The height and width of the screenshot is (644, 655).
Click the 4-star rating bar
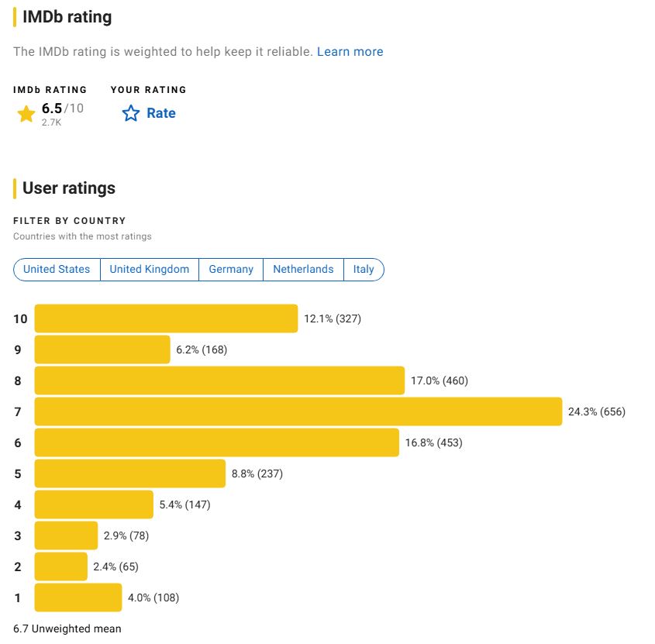[x=94, y=505]
